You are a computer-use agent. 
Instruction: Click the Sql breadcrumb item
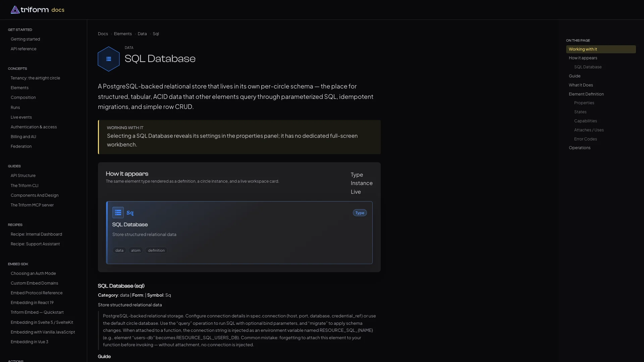[156, 34]
